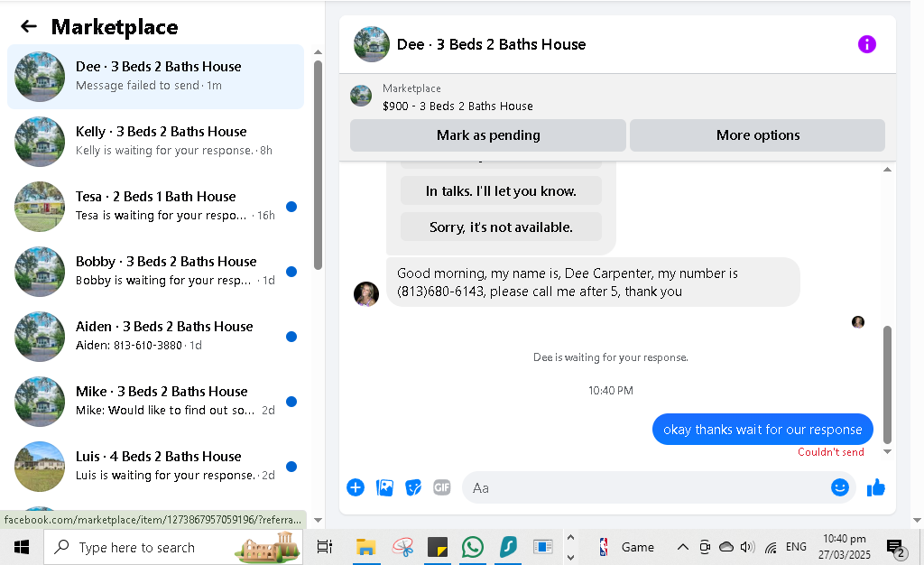Image resolution: width=924 pixels, height=565 pixels.
Task: Open volume control in system tray
Action: [747, 547]
